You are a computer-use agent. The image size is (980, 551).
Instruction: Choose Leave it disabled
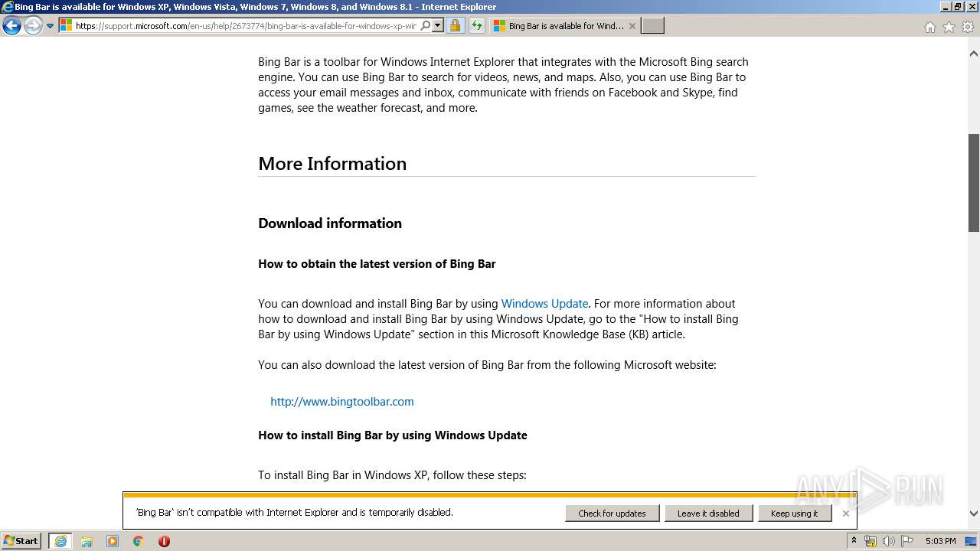coord(708,514)
